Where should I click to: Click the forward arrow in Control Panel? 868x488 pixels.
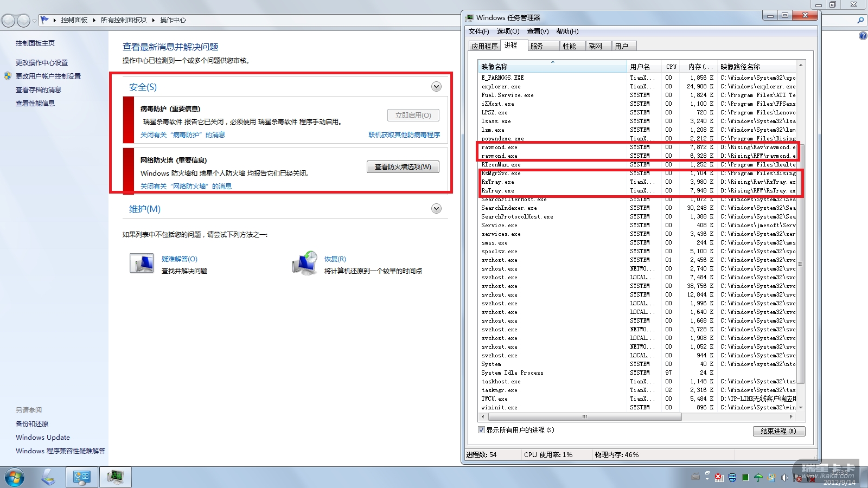point(23,21)
